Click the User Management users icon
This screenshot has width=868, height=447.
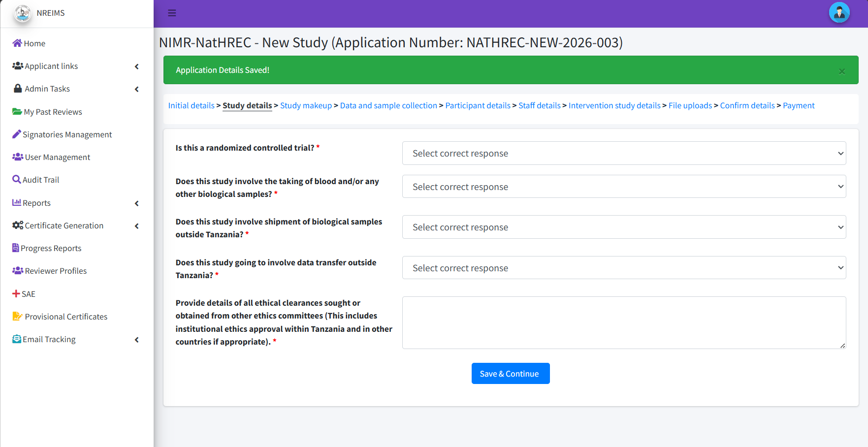(18, 157)
